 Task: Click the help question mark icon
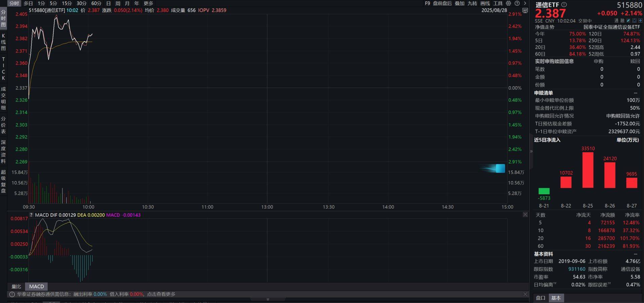click(517, 3)
